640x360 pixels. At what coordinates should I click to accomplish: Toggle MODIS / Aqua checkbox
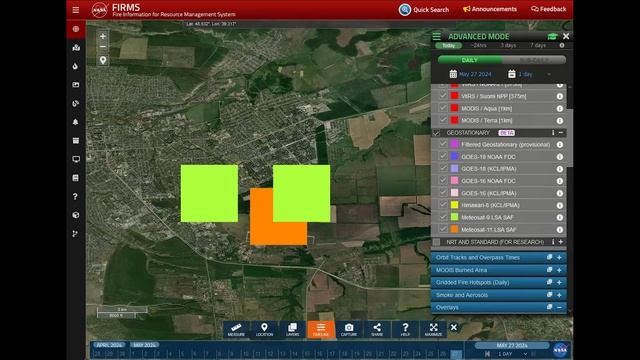(x=443, y=108)
